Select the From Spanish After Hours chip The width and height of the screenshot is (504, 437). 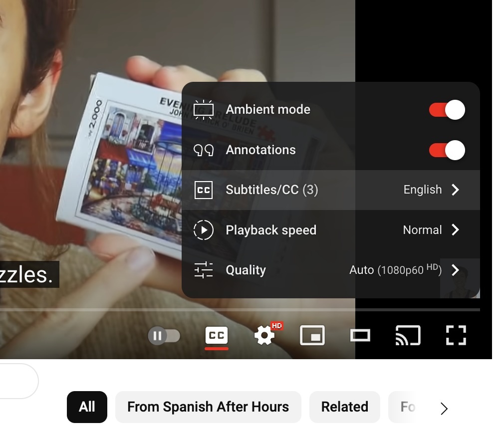[208, 407]
